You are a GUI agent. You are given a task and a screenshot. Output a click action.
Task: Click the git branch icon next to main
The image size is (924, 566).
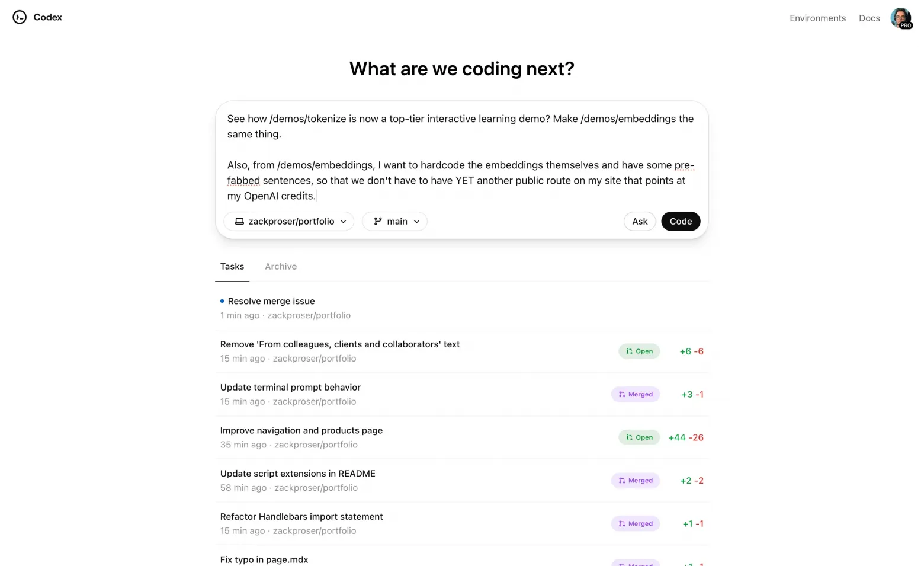pyautogui.click(x=378, y=221)
